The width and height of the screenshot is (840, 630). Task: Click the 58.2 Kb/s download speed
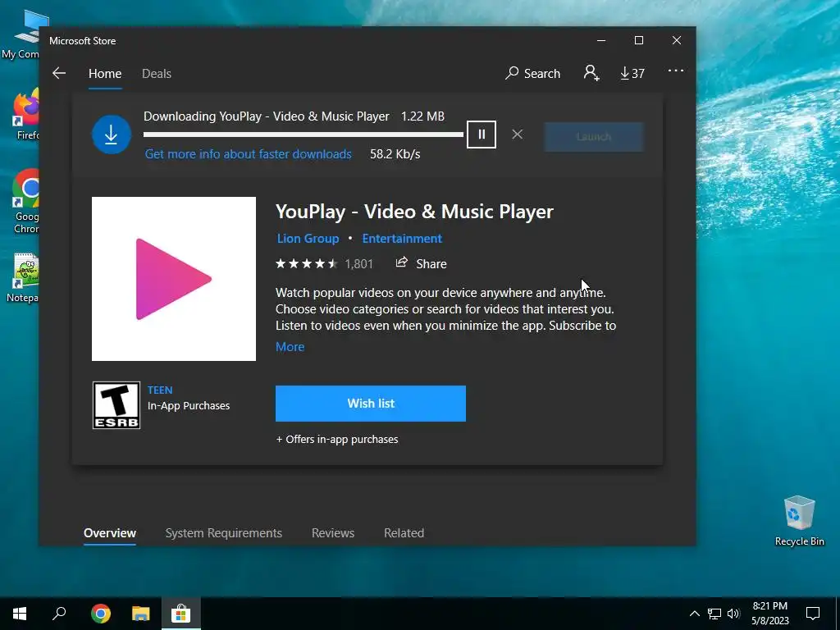point(395,154)
